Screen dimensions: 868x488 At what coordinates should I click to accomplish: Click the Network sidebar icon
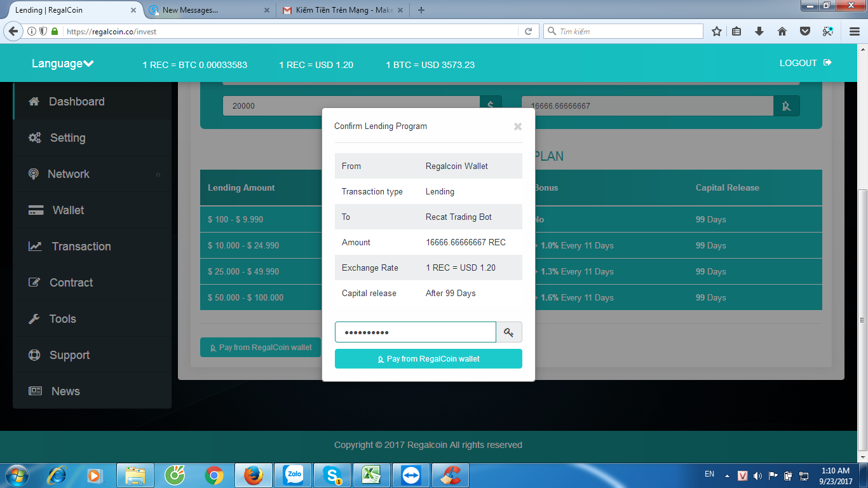click(34, 174)
